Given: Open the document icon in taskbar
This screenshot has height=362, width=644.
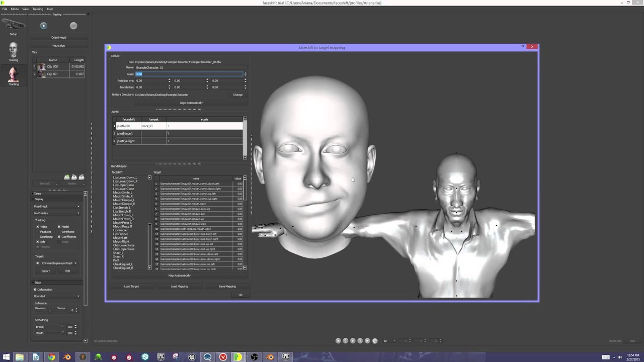Looking at the screenshot, I should tap(36, 357).
